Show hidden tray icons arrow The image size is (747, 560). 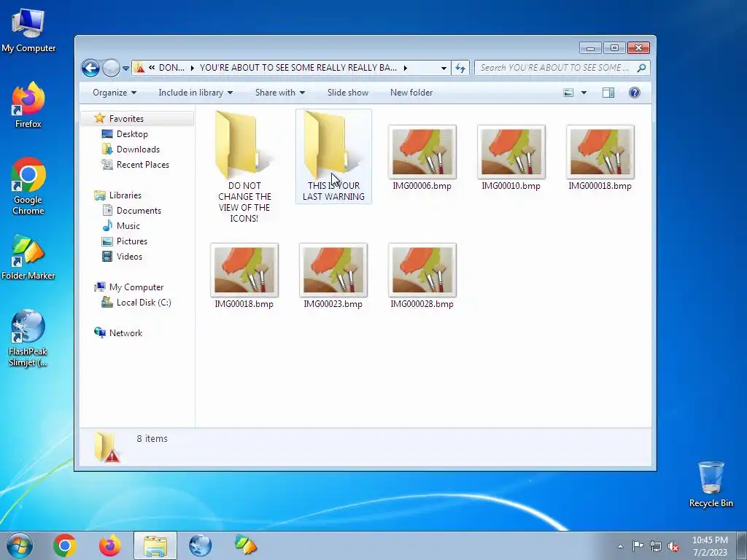click(x=620, y=546)
